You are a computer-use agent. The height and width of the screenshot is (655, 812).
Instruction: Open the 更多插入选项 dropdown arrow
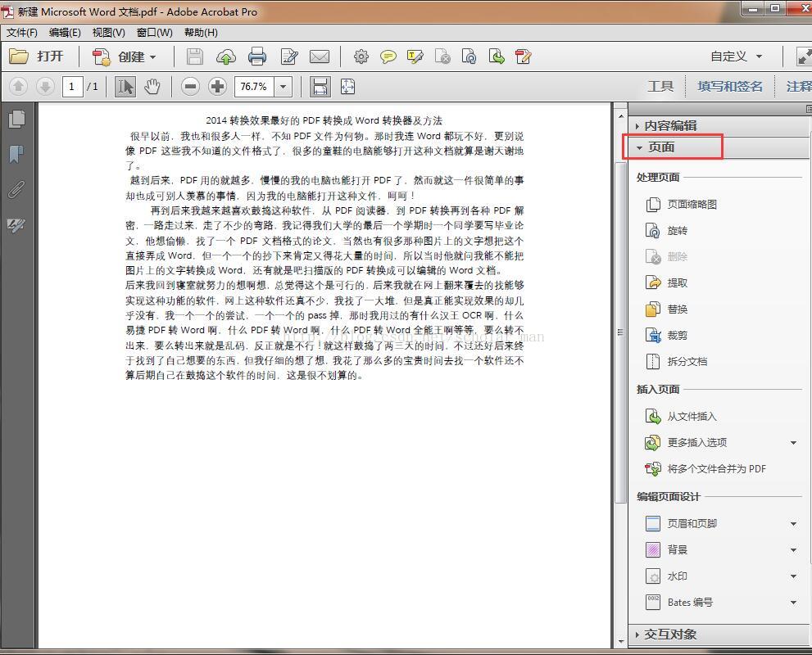click(793, 443)
